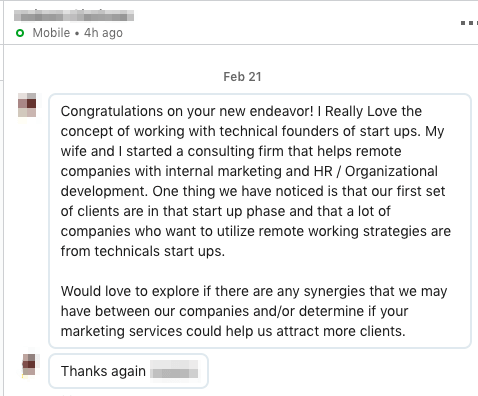Screen dimensions: 478x396
Task: Click the line starting "marketing services could help"
Action: click(x=233, y=331)
